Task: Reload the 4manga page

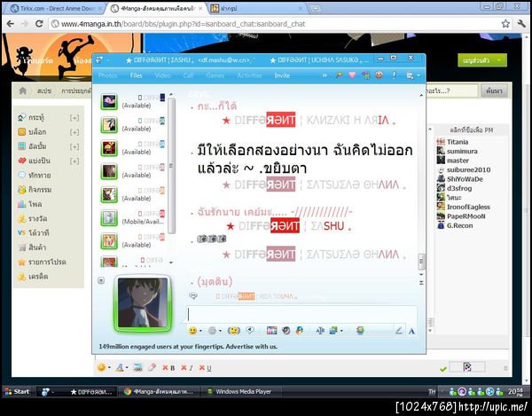Action: coord(39,23)
